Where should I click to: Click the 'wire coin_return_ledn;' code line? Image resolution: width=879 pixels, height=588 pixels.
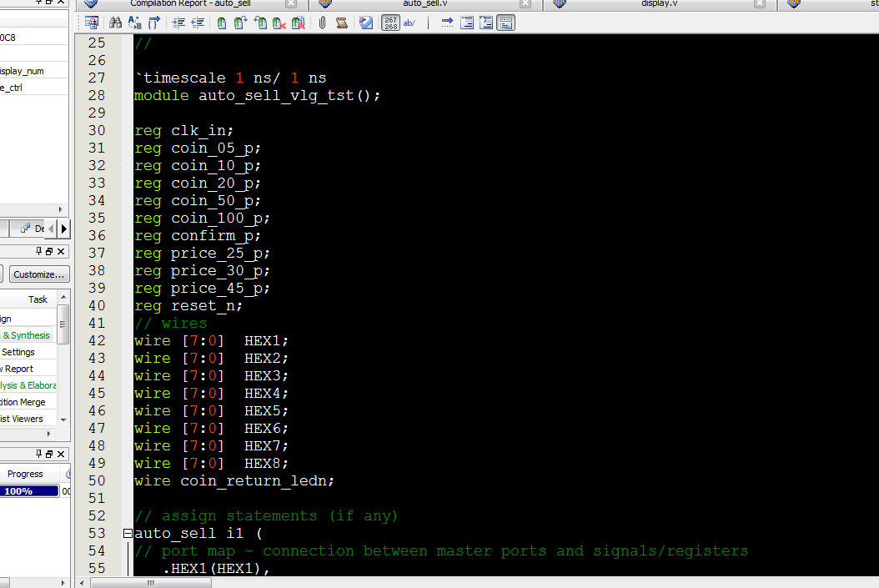[234, 481]
